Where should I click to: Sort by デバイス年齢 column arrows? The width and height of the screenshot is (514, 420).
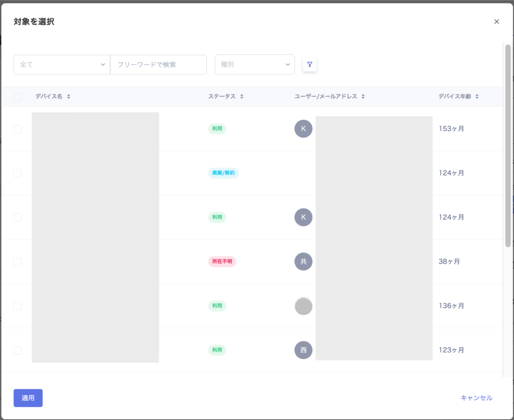point(477,97)
